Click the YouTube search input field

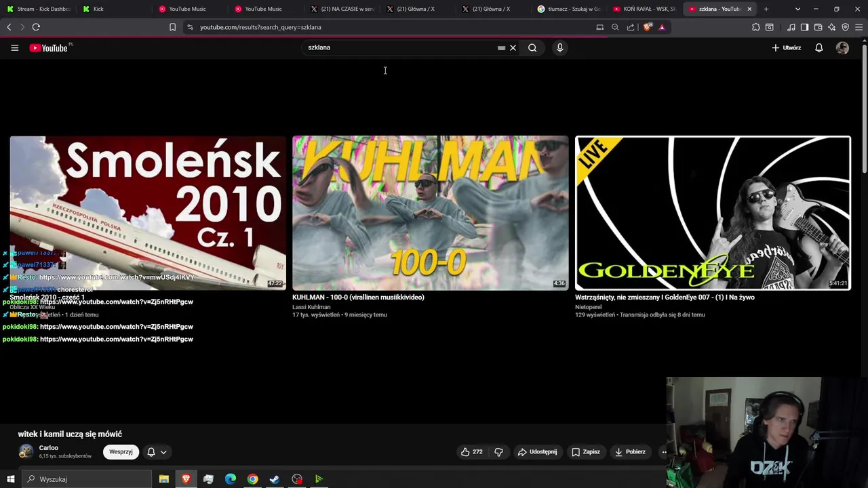[400, 47]
